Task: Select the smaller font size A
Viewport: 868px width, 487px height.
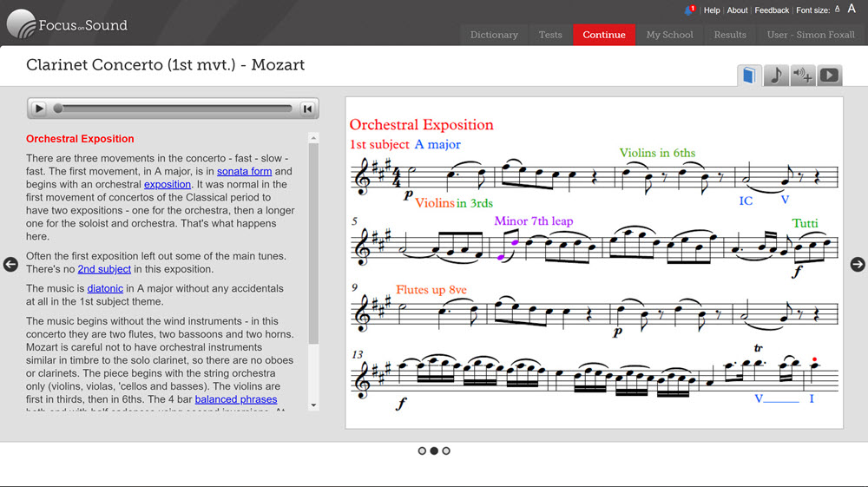Action: pos(837,9)
